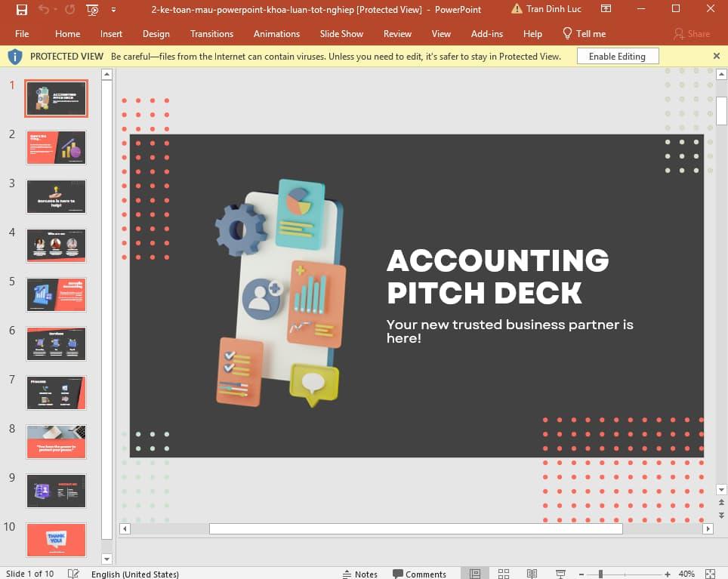The height and width of the screenshot is (579, 728).
Task: Open the Ribbon Display Options control
Action: pyautogui.click(x=606, y=8)
